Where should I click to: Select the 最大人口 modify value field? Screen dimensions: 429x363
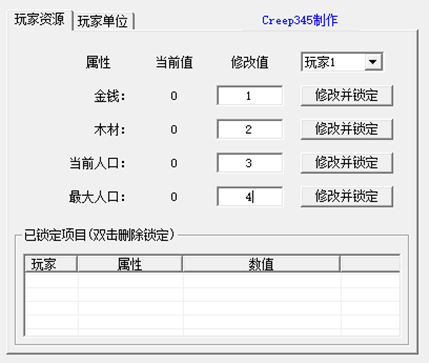point(250,197)
